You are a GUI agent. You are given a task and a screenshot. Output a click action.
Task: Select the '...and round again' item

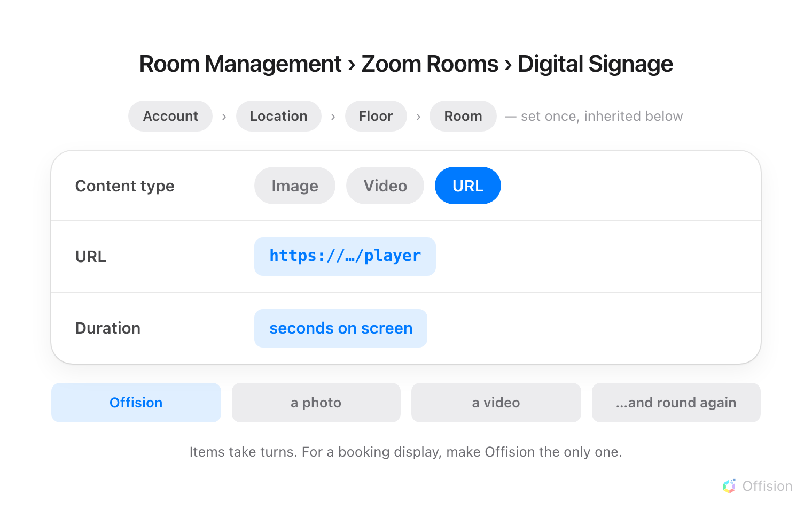(676, 403)
